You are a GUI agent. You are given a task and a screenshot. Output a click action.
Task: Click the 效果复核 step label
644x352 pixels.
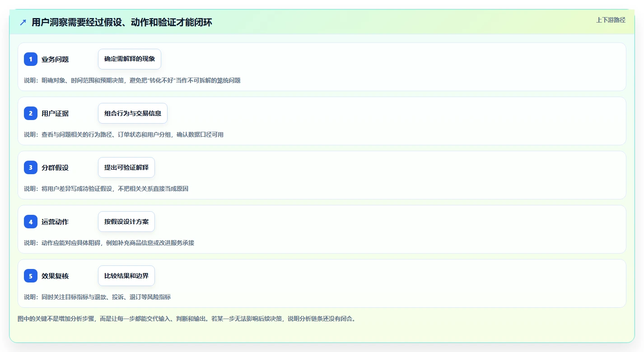(x=55, y=276)
